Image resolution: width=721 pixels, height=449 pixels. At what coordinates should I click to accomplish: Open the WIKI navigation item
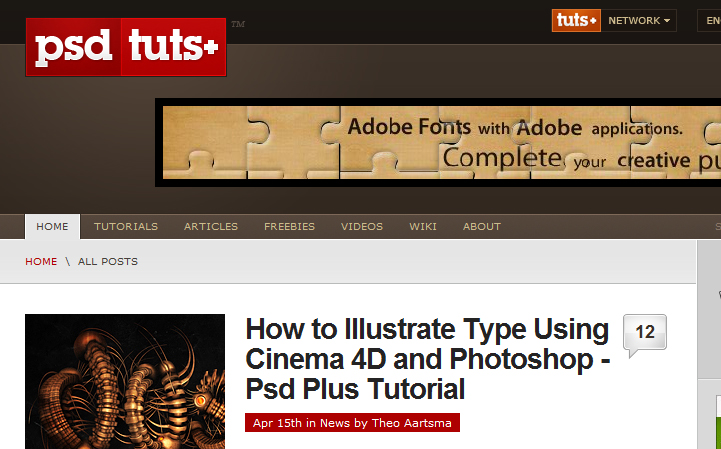[x=423, y=227]
